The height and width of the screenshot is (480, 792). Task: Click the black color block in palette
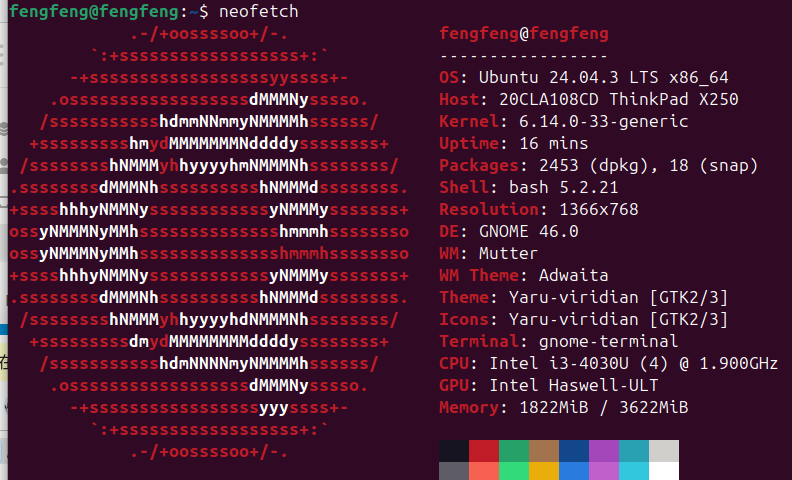tap(454, 451)
